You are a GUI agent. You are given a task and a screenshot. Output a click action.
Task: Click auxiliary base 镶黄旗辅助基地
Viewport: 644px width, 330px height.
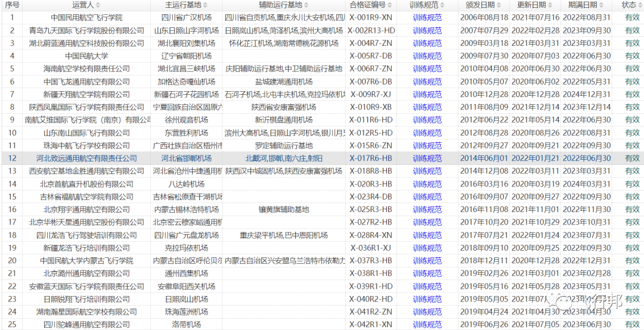(x=284, y=210)
